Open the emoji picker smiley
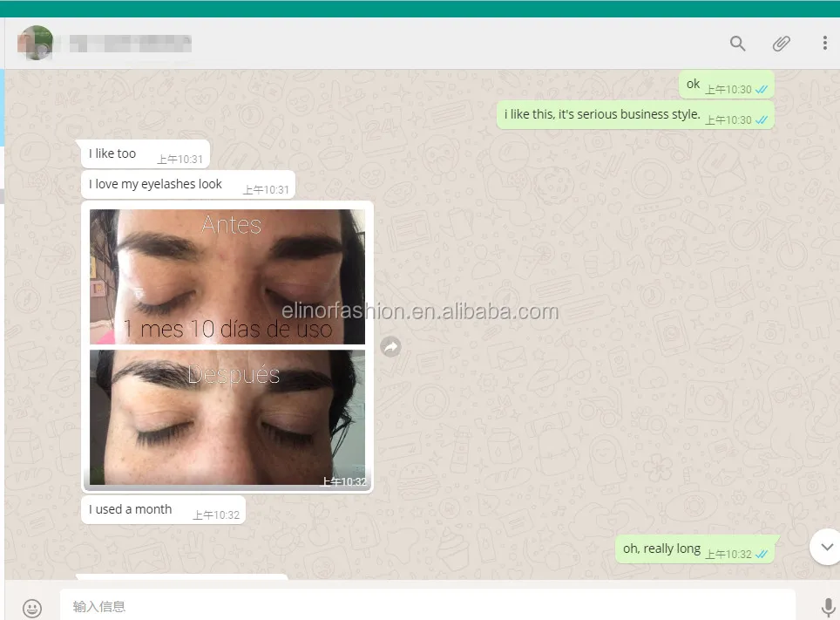The height and width of the screenshot is (620, 840). pos(32,608)
